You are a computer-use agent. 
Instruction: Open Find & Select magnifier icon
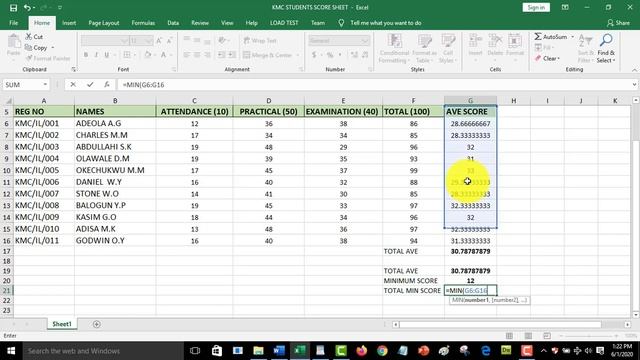[606, 40]
